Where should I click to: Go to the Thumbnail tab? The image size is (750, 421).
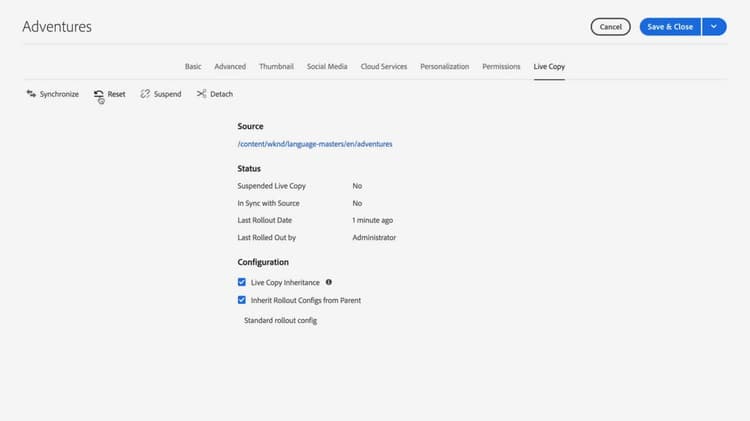point(276,66)
